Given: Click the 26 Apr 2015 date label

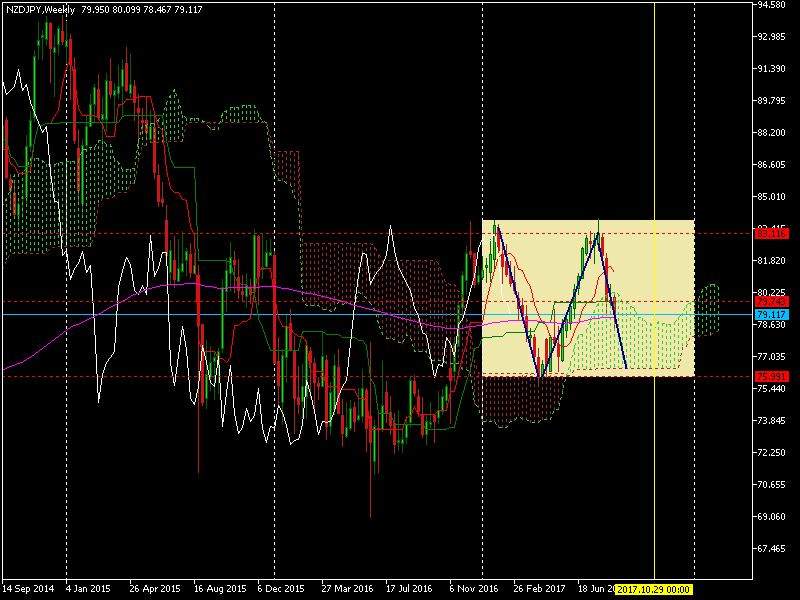Looking at the screenshot, I should click(155, 590).
